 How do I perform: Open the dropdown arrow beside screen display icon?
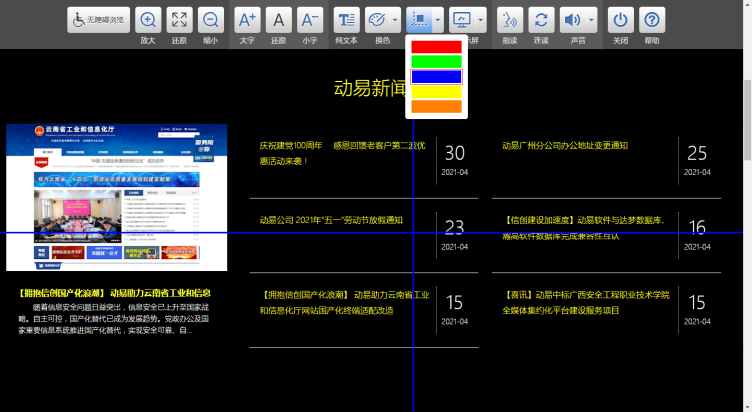click(x=481, y=20)
